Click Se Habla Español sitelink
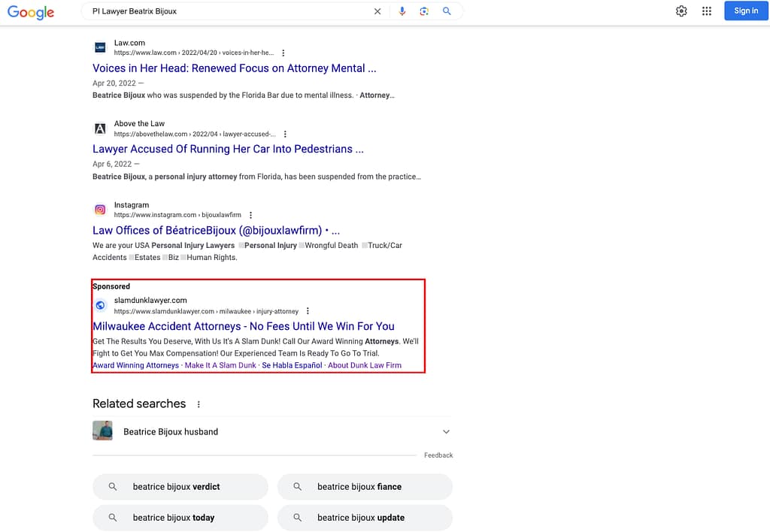The height and width of the screenshot is (532, 770). click(x=293, y=366)
